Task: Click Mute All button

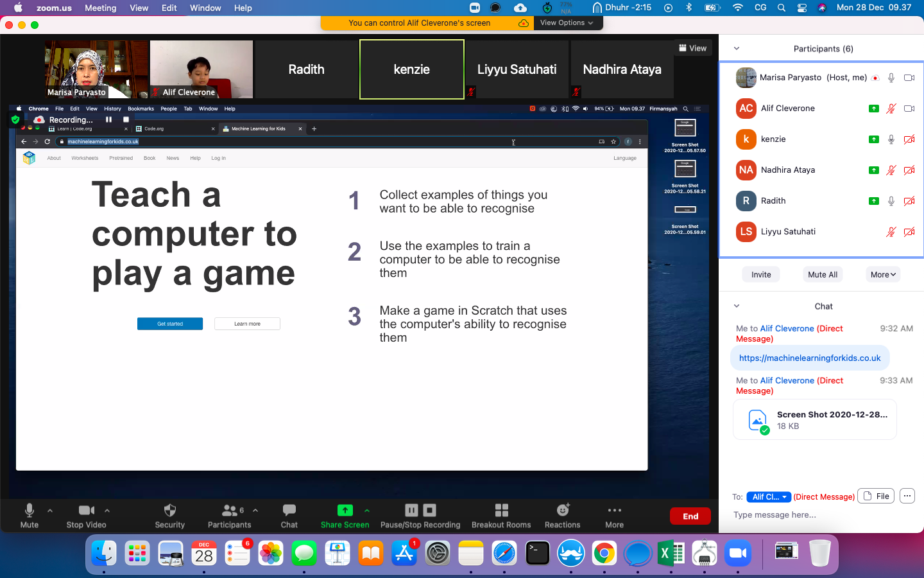Action: click(823, 274)
